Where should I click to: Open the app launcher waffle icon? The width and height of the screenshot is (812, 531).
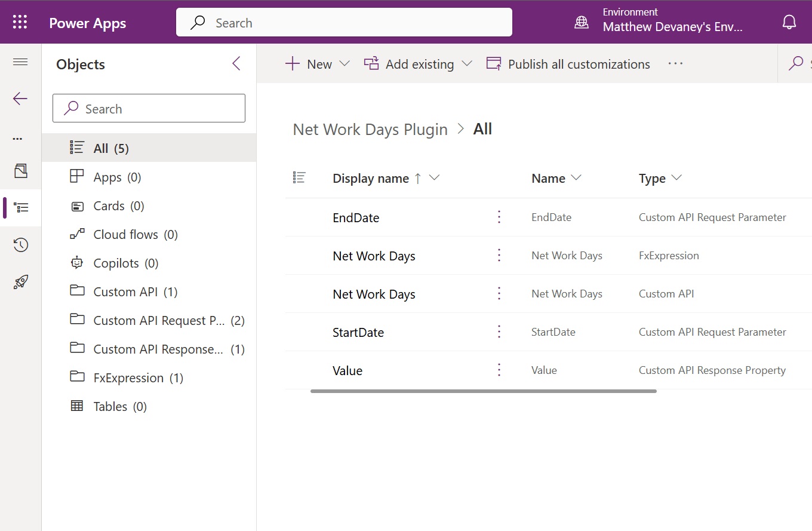20,23
